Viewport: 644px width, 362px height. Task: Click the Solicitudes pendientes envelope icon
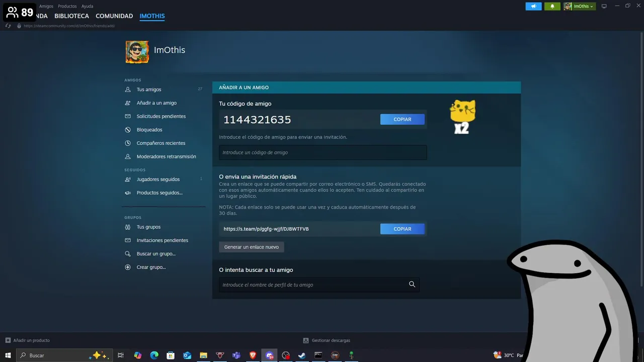click(128, 116)
